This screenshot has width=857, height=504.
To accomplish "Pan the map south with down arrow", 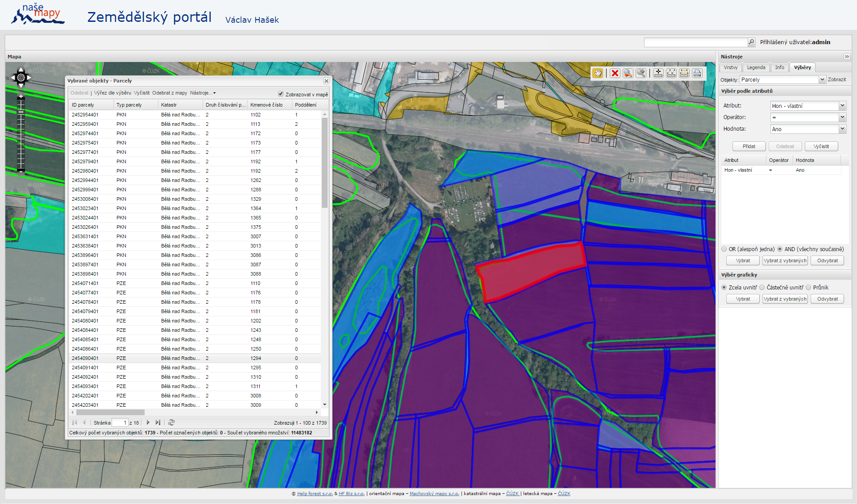I will pyautogui.click(x=21, y=85).
